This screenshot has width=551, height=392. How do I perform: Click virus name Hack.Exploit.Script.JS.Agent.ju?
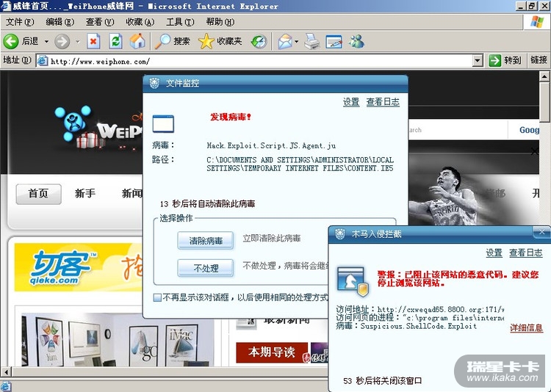[271, 145]
